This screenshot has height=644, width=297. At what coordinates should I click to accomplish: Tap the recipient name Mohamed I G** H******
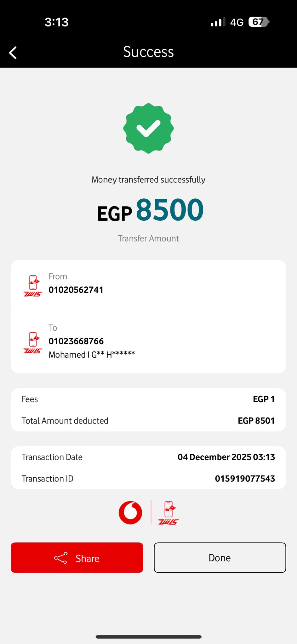[x=92, y=355]
